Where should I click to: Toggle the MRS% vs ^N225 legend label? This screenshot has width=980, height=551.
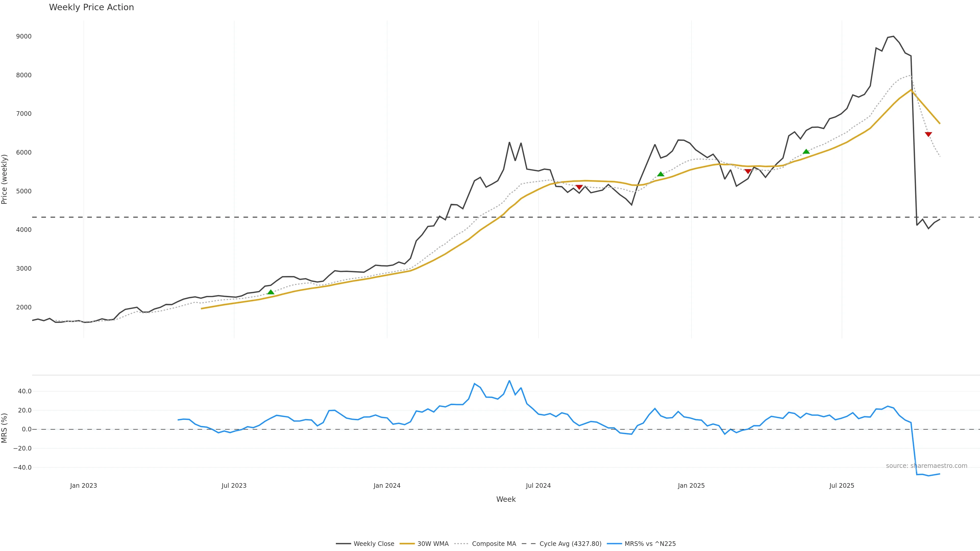pyautogui.click(x=650, y=544)
